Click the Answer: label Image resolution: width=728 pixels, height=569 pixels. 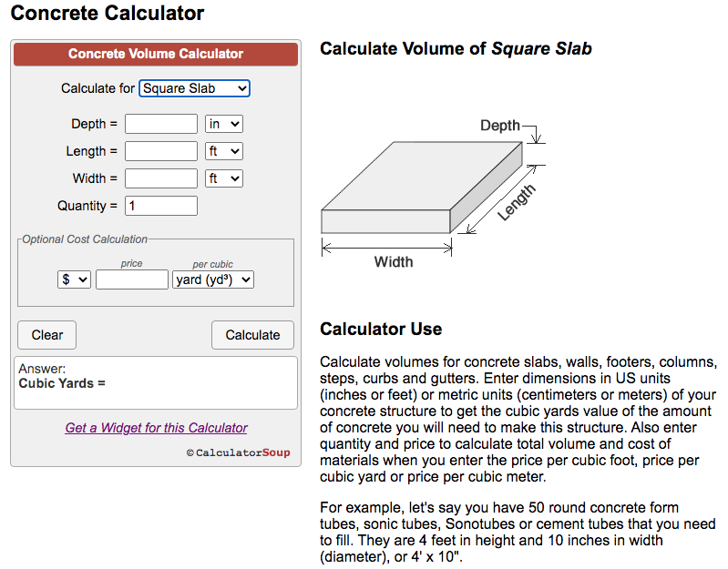(42, 369)
